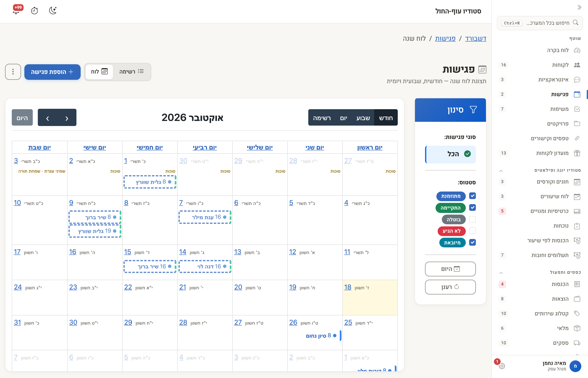Collapse the סטודיו יוגה ופילאטיס section

501,171
